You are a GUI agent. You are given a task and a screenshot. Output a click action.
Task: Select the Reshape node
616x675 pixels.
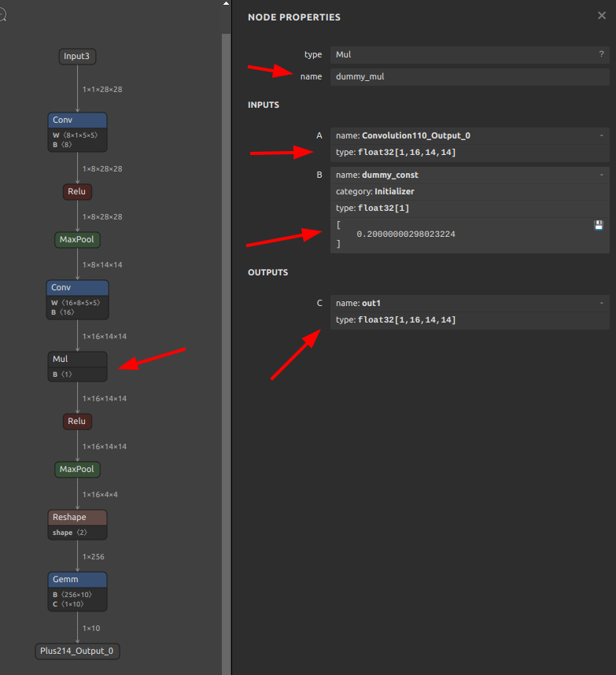77,518
